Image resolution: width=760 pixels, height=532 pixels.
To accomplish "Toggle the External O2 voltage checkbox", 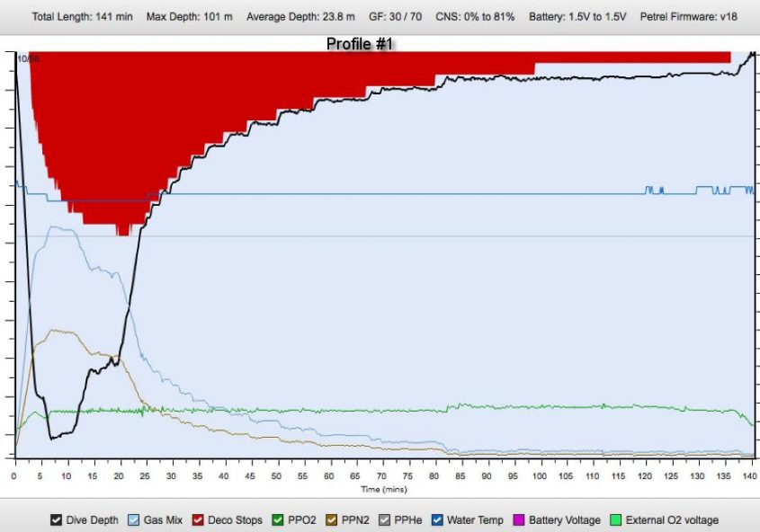I will (616, 519).
